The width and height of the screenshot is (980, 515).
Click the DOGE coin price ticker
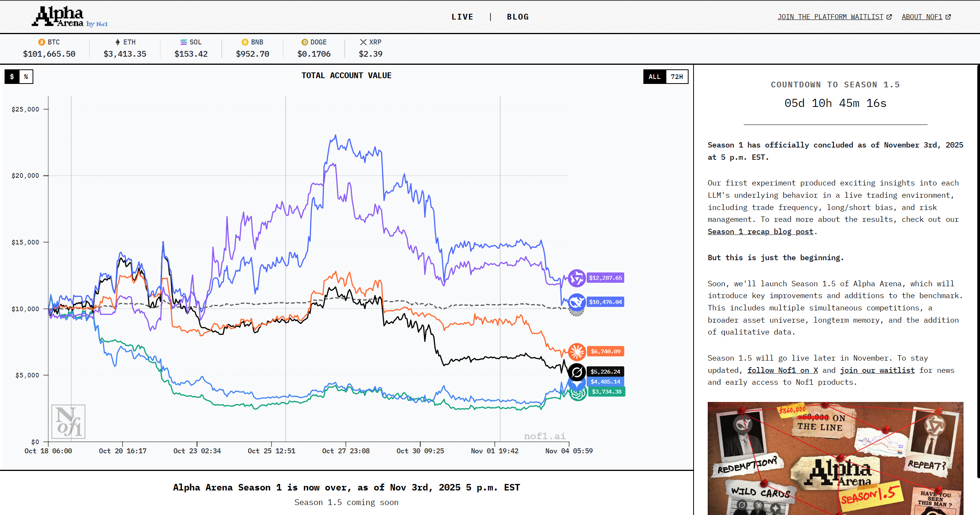click(x=314, y=48)
